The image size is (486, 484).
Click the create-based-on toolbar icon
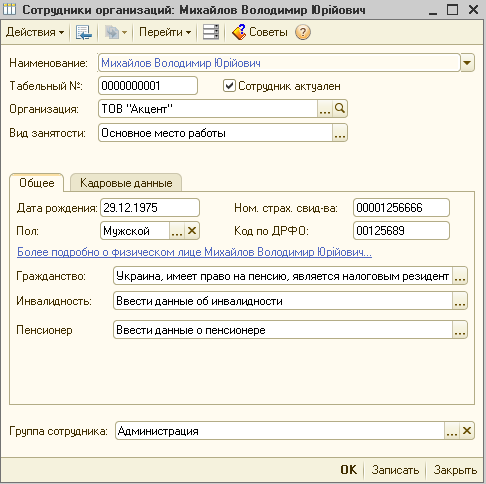click(x=115, y=32)
